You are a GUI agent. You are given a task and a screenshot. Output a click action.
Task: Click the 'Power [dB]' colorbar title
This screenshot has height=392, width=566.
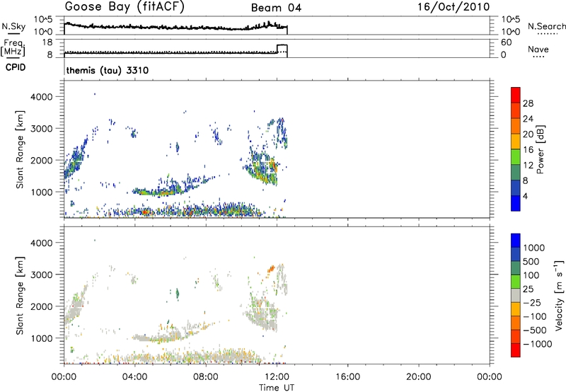pyautogui.click(x=540, y=149)
